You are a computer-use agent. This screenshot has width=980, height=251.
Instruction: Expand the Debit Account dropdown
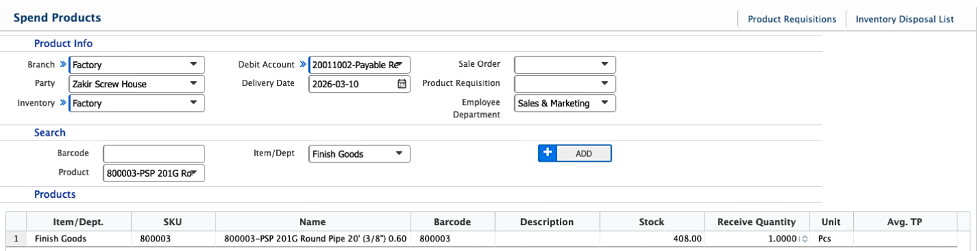pyautogui.click(x=359, y=65)
